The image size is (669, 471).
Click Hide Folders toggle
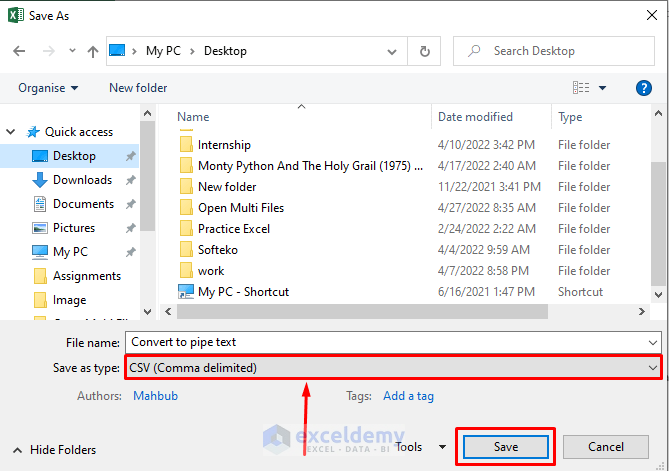pos(55,450)
